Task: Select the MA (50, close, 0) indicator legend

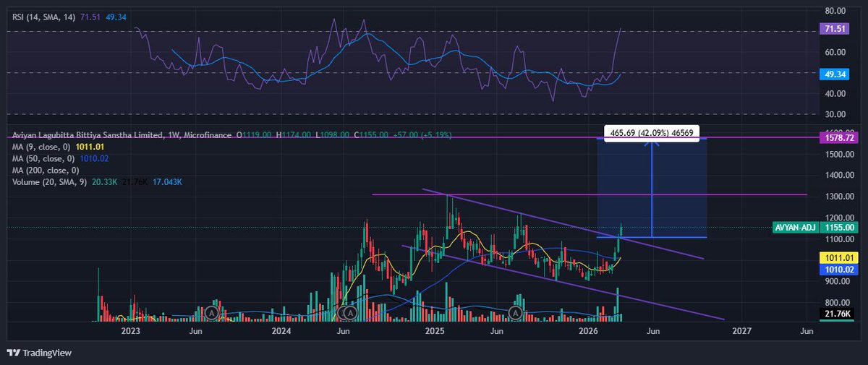Action: point(42,158)
